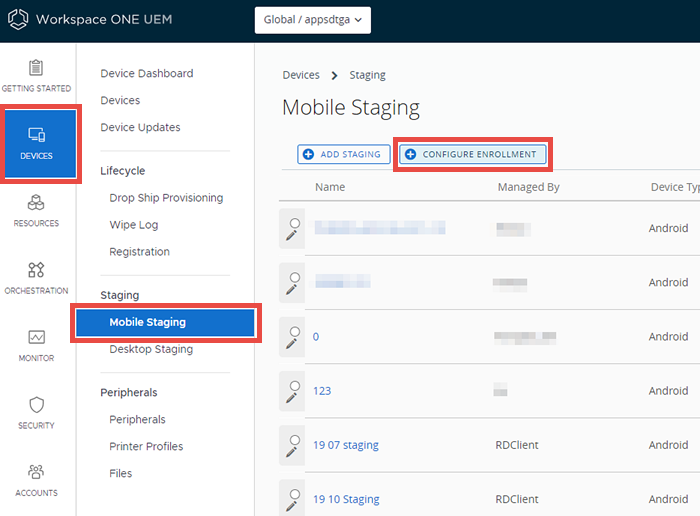Open the Accounts people icon

click(36, 472)
